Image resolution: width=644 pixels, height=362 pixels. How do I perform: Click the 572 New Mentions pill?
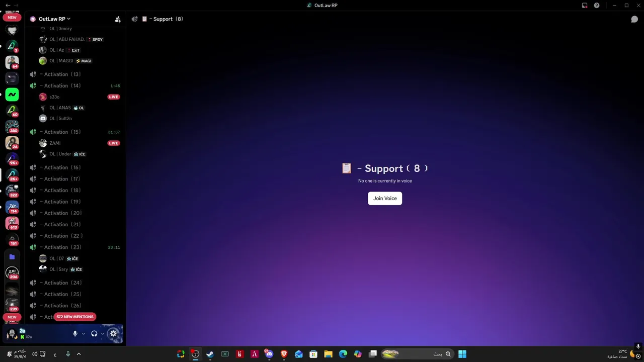click(75, 317)
